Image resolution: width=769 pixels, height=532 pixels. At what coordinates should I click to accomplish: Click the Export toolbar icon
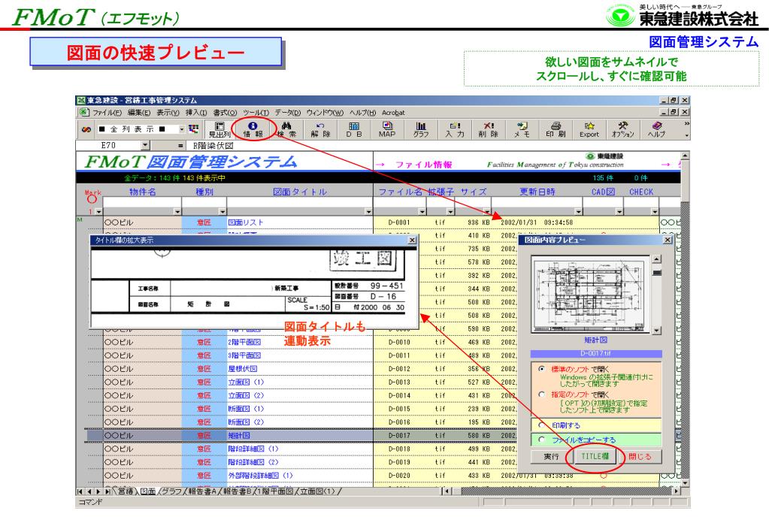(x=589, y=129)
